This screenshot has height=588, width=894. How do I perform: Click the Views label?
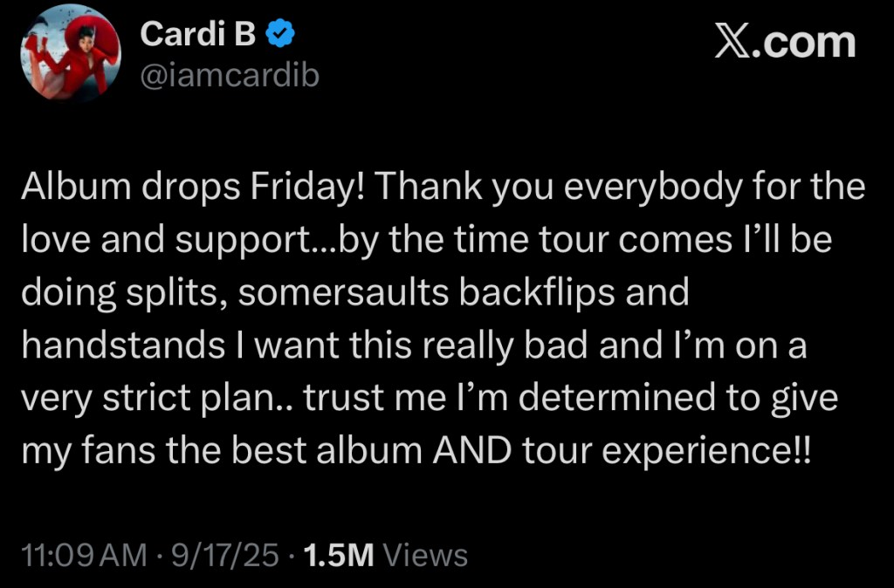425,555
